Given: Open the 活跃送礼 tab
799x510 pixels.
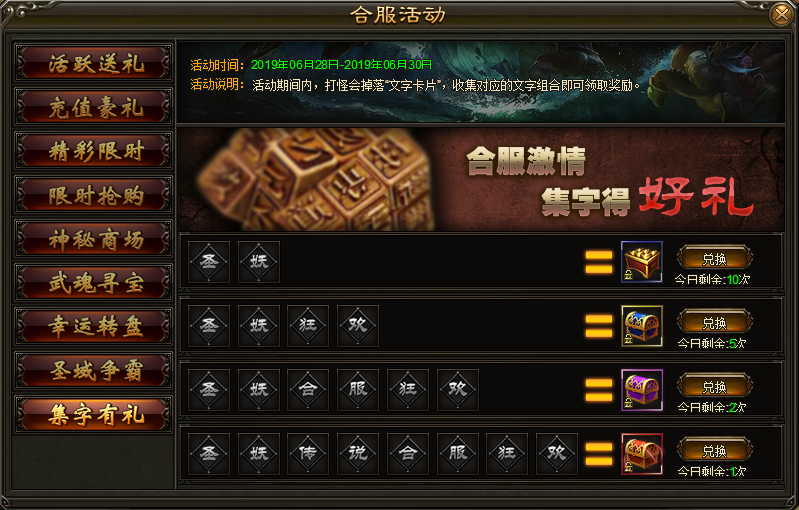Looking at the screenshot, I should tap(94, 63).
